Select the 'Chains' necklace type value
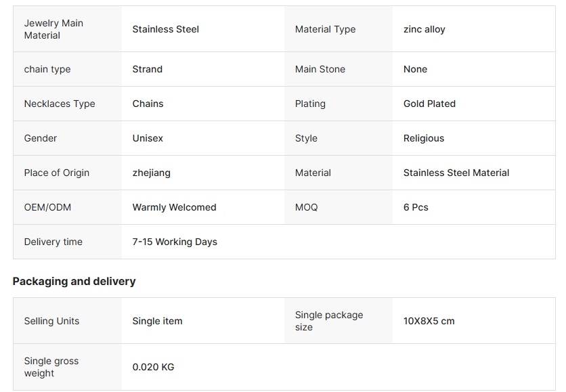This screenshot has height=392, width=566. [x=148, y=104]
